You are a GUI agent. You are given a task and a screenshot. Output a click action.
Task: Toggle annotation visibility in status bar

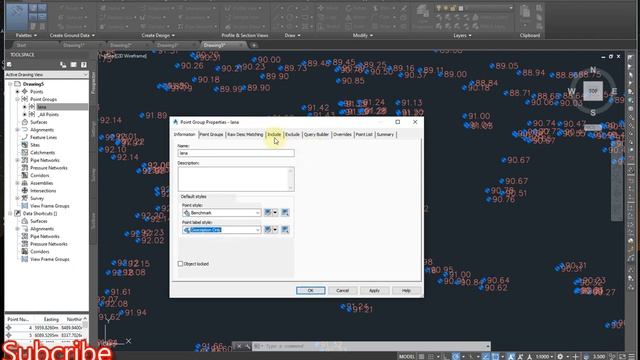click(520, 356)
